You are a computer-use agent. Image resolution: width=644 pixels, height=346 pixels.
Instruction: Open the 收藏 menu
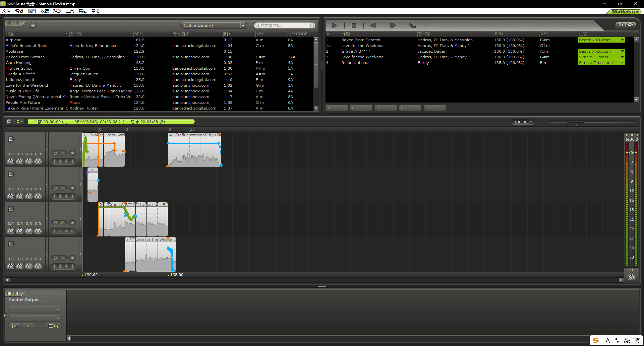click(x=44, y=11)
